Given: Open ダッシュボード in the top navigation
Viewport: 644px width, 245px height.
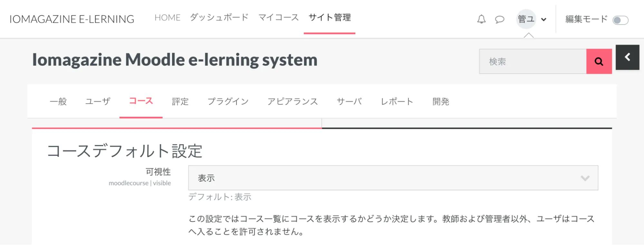Looking at the screenshot, I should coord(219,17).
